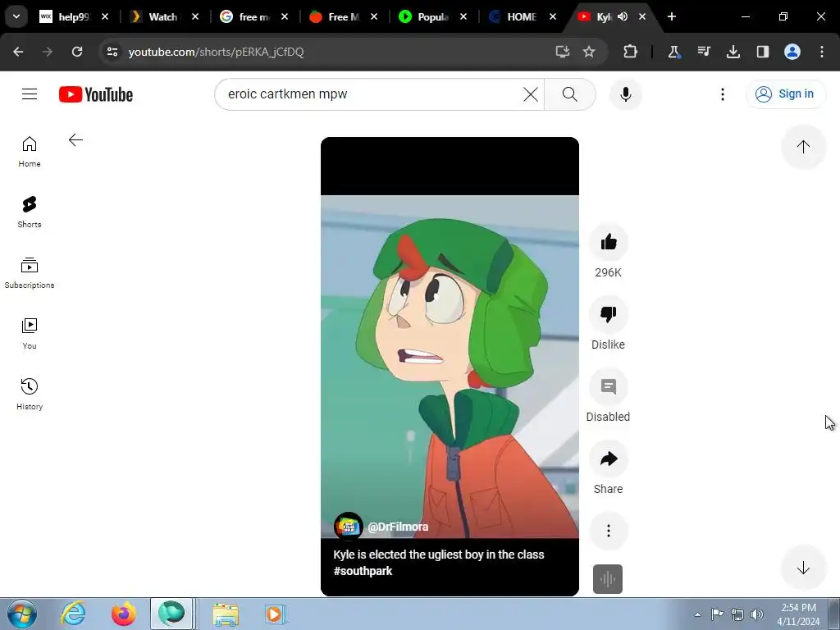Open YouTube settings three-dot menu
The width and height of the screenshot is (840, 630).
(723, 94)
